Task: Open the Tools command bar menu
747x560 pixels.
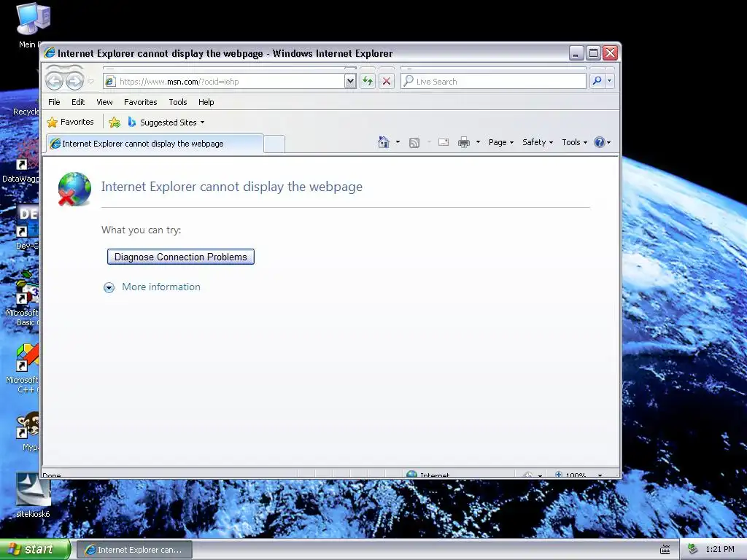Action: coord(574,142)
